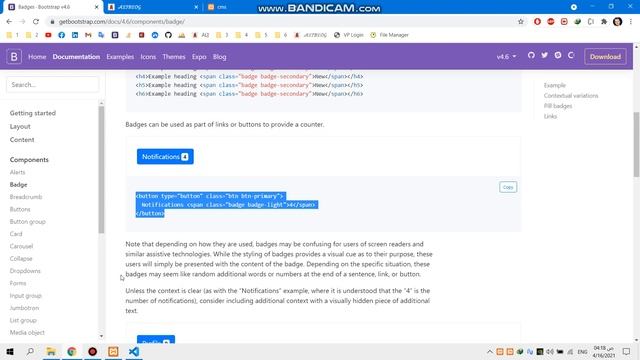Open bookmark folder 6
The width and height of the screenshot is (640, 360).
[281, 35]
